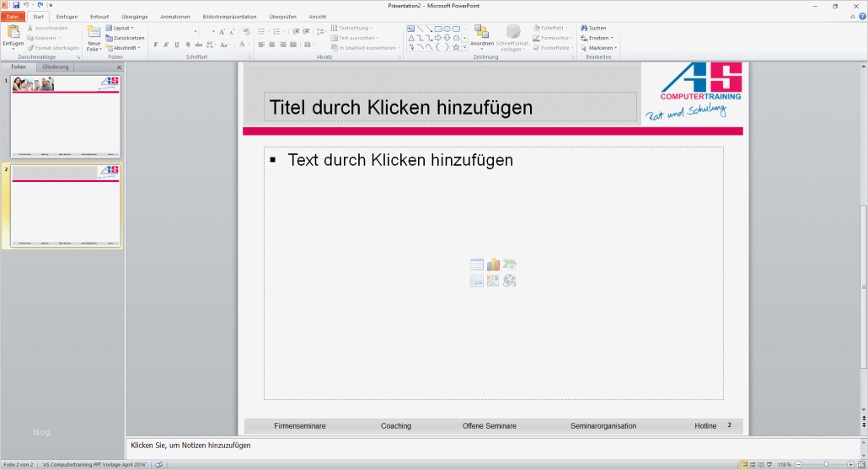This screenshot has width=868, height=470.
Task: Click the Redo arrow icon
Action: pyautogui.click(x=40, y=5)
